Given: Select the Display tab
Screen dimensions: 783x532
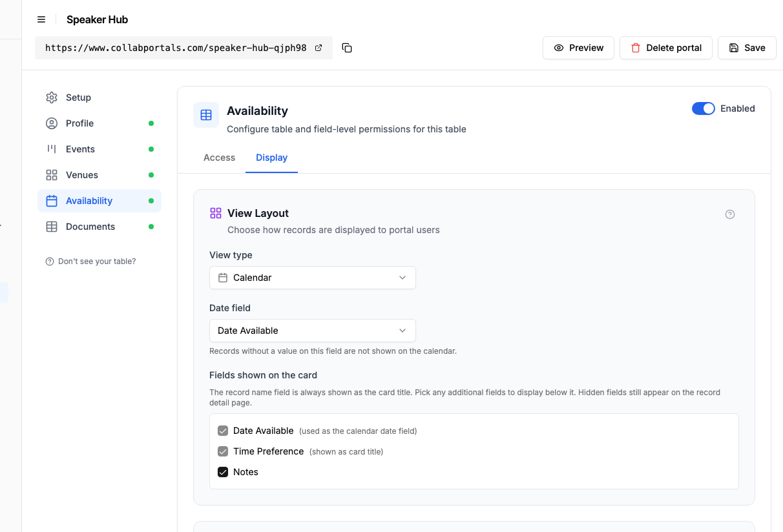Looking at the screenshot, I should (x=271, y=158).
